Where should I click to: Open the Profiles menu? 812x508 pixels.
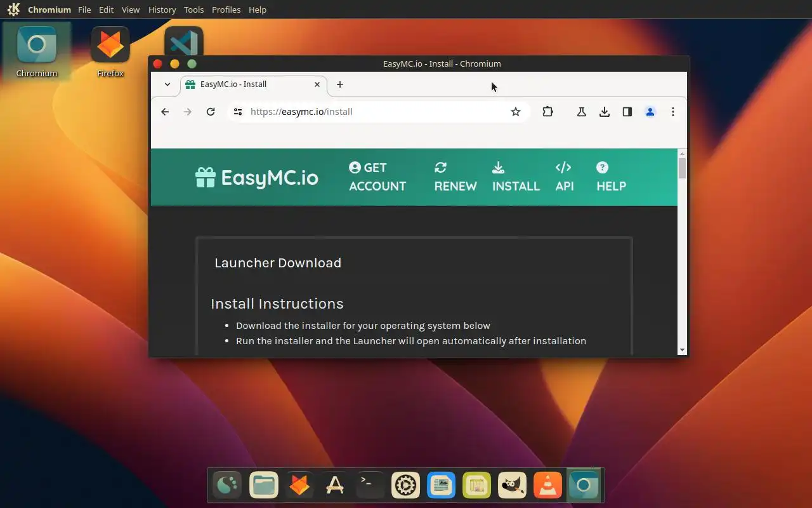(x=226, y=10)
